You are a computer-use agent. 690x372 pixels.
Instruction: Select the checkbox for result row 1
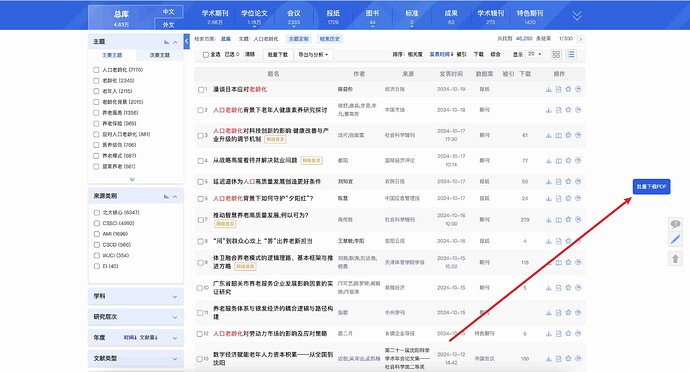tap(201, 89)
